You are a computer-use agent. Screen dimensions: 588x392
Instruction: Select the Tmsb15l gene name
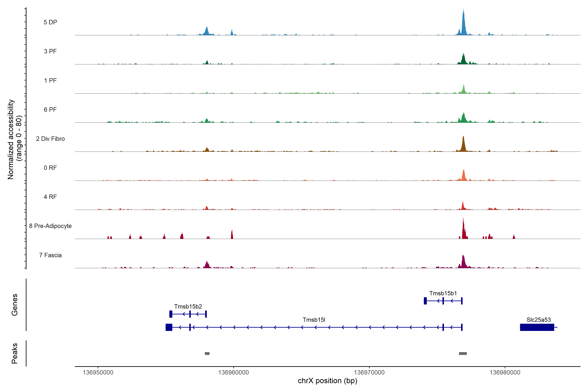(314, 320)
